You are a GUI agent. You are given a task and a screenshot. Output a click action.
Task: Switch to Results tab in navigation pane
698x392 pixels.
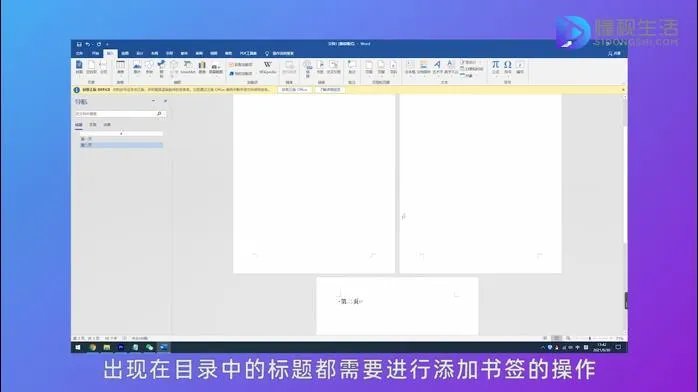(107, 125)
